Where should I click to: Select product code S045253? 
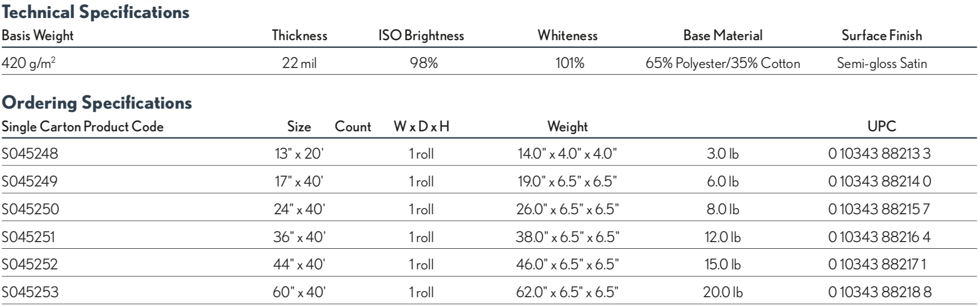30,292
